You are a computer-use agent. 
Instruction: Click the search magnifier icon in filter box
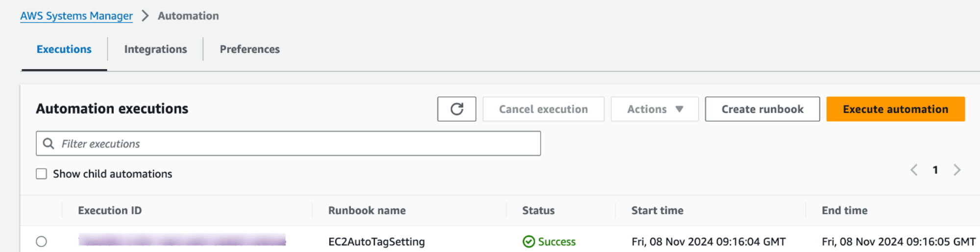49,143
